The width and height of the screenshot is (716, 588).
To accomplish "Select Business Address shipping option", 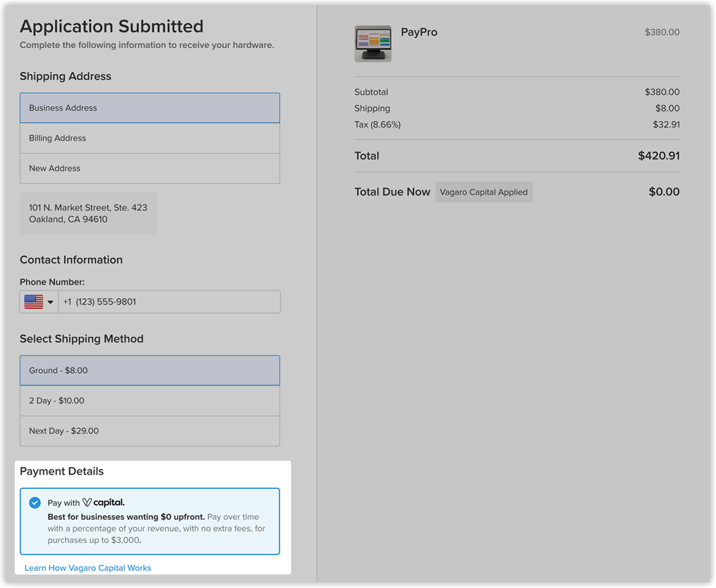I will point(150,108).
